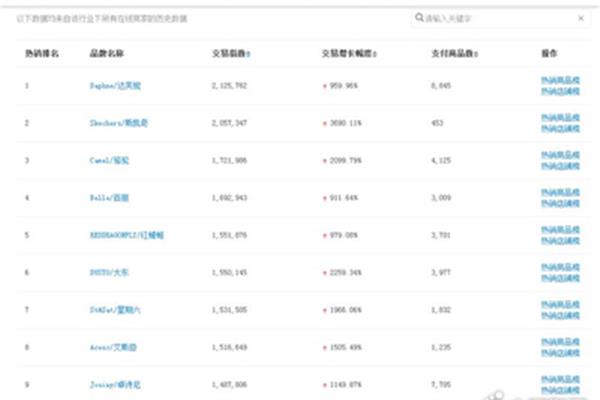Open the St&Sat/星期六 brand link
The width and height of the screenshot is (600, 400).
(115, 310)
